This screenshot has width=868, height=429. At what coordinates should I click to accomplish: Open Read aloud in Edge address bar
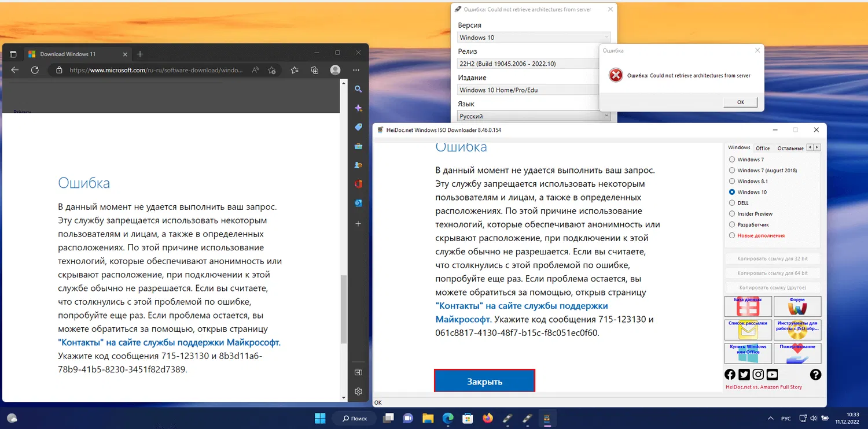point(256,70)
